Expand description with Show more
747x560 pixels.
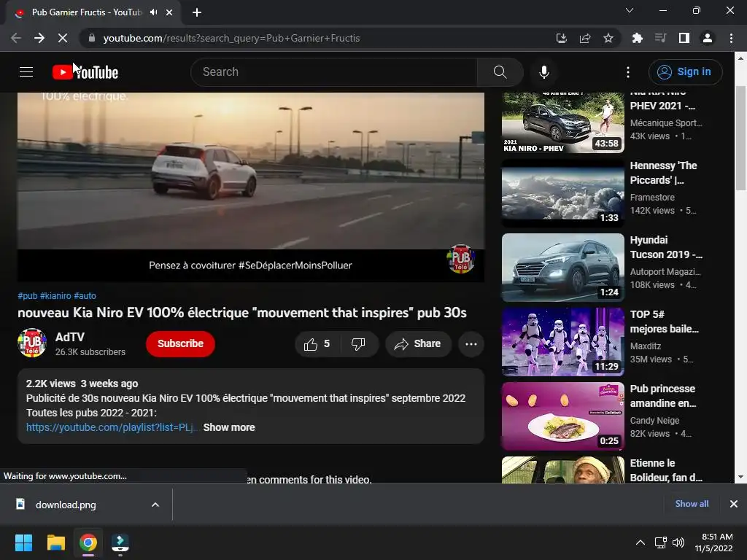click(x=229, y=427)
